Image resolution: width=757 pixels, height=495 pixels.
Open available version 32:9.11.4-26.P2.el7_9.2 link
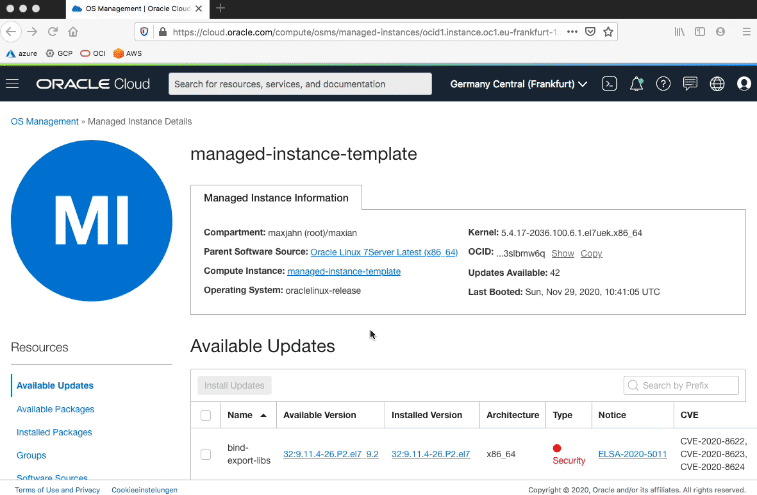coord(331,454)
